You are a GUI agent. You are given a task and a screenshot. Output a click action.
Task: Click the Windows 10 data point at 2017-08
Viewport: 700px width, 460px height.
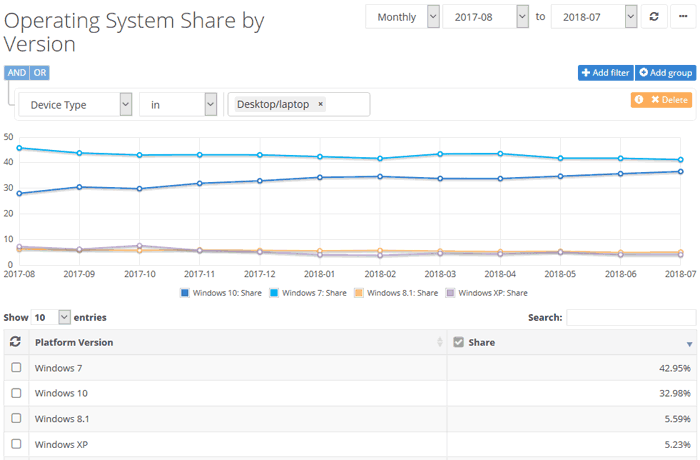point(19,193)
